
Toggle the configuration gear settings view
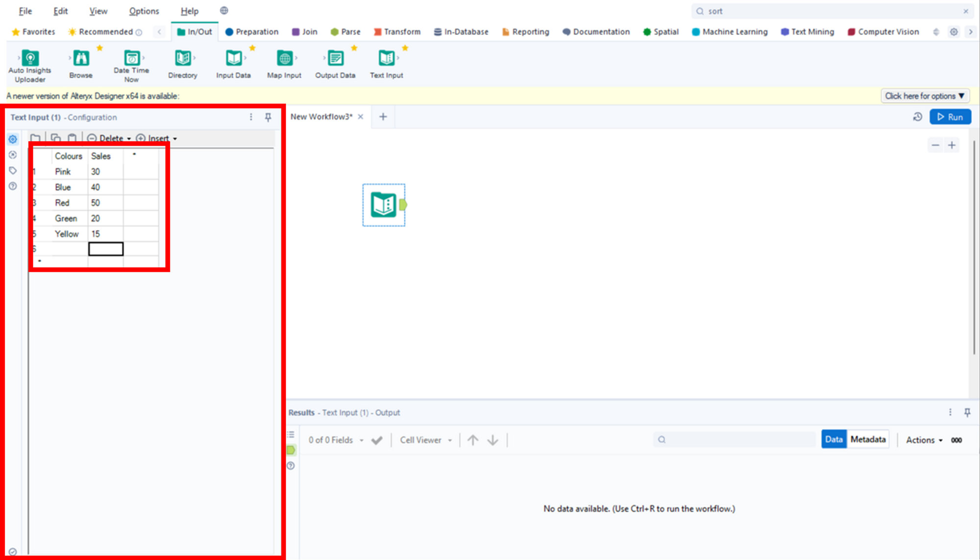click(x=13, y=139)
